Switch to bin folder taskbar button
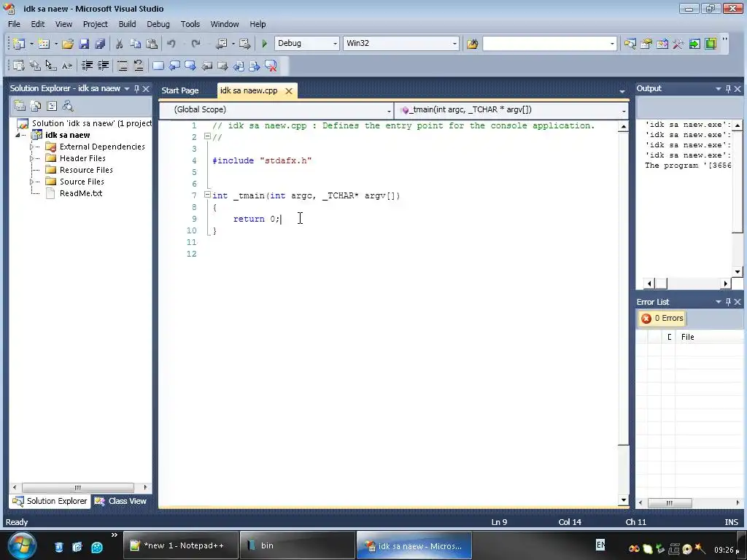 [298, 545]
